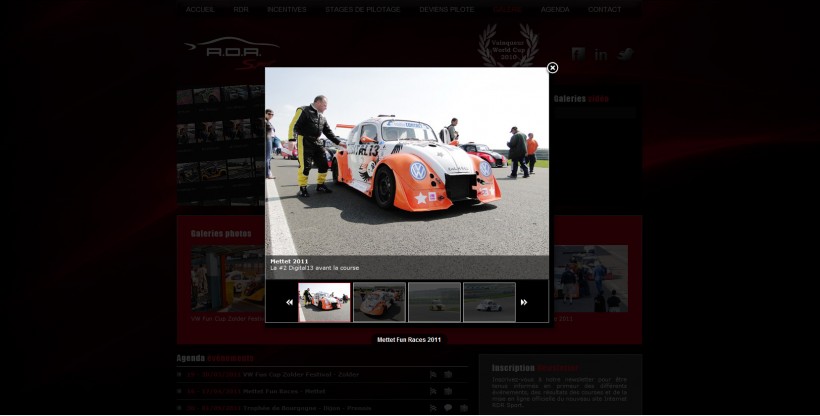
Task: Click the photo mosaic in the page header
Action: coord(221,145)
